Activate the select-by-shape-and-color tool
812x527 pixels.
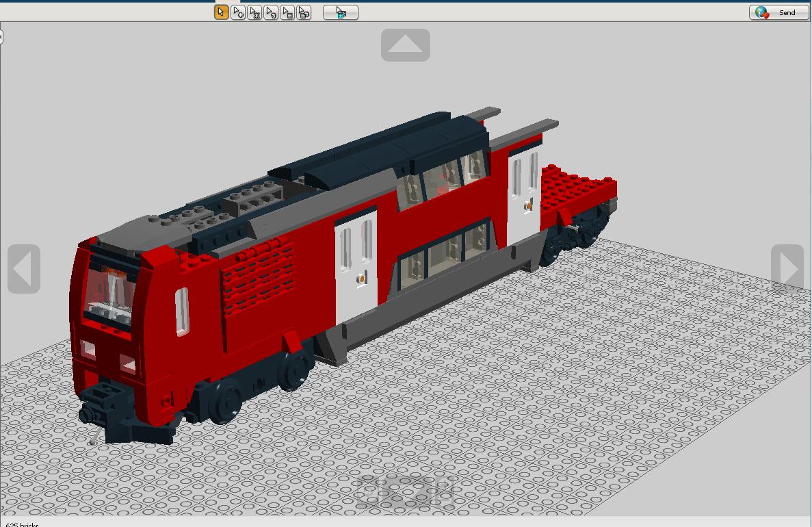(x=304, y=12)
